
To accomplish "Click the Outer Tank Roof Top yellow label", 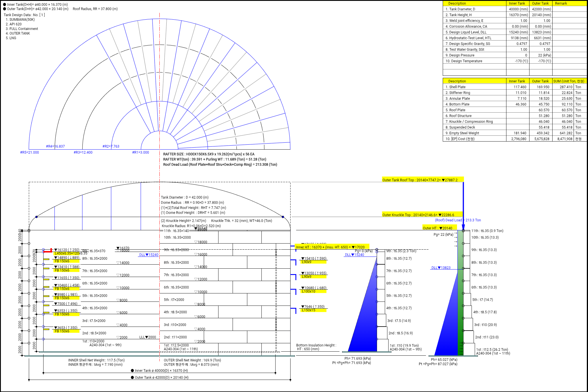I will coord(423,180).
